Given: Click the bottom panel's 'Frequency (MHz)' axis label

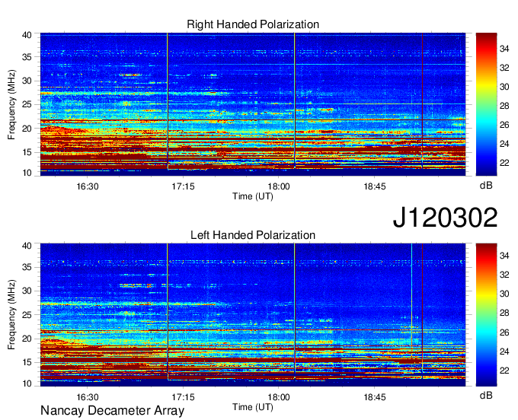Looking at the screenshot, I should [11, 315].
